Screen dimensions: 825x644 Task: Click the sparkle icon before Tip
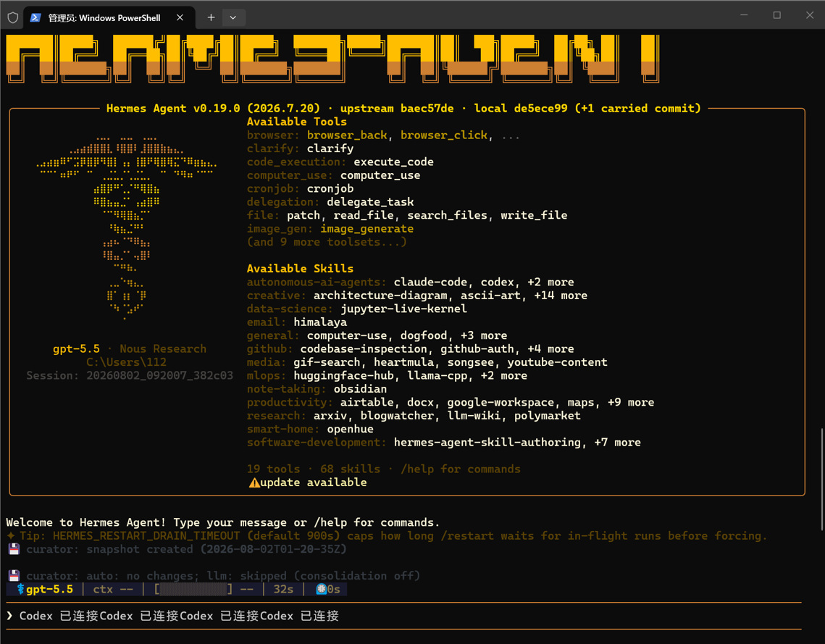point(11,535)
